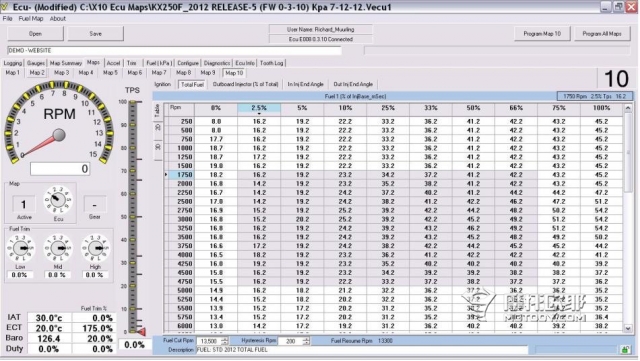Select the vertical 3D view tab
The width and height of the screenshot is (640, 361).
(158, 147)
